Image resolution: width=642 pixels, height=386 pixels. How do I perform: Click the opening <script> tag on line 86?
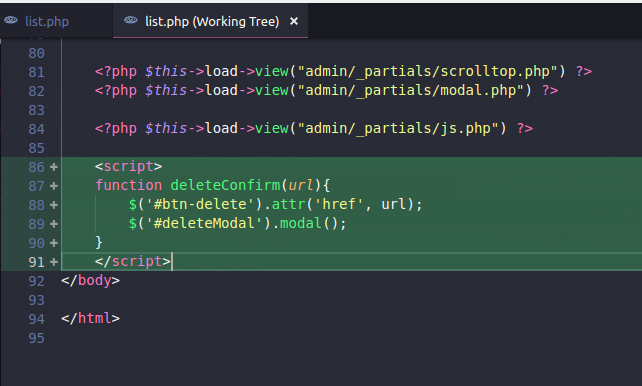tap(129, 167)
